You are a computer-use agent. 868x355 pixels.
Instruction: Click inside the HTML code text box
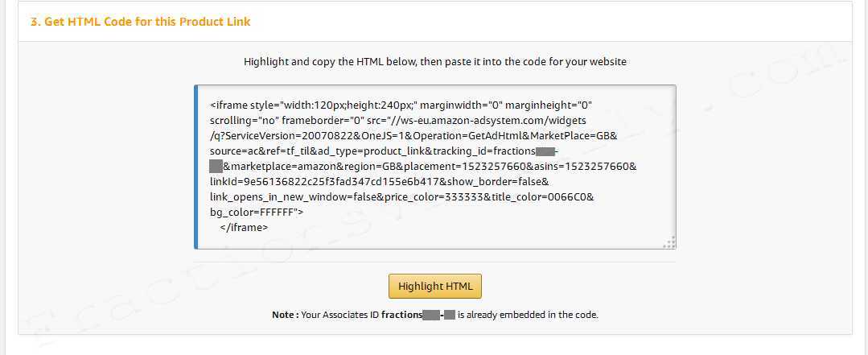(435, 167)
